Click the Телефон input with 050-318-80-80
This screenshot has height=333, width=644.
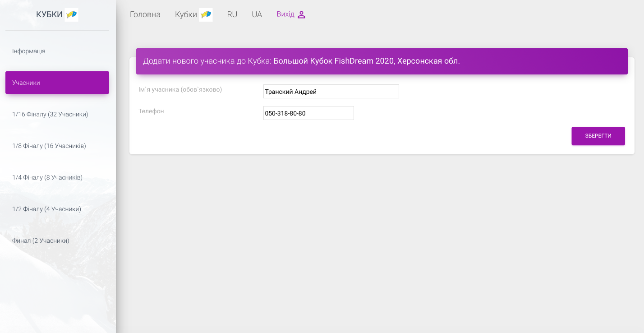[308, 113]
